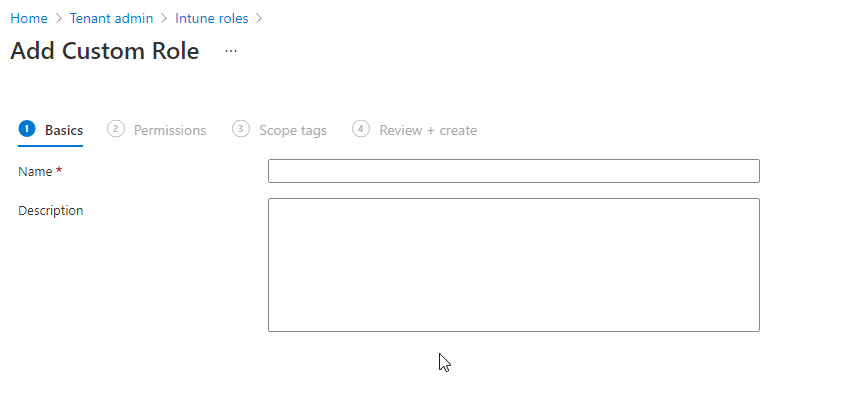Switch to the Basics tab
This screenshot has width=851, height=412.
[x=64, y=130]
